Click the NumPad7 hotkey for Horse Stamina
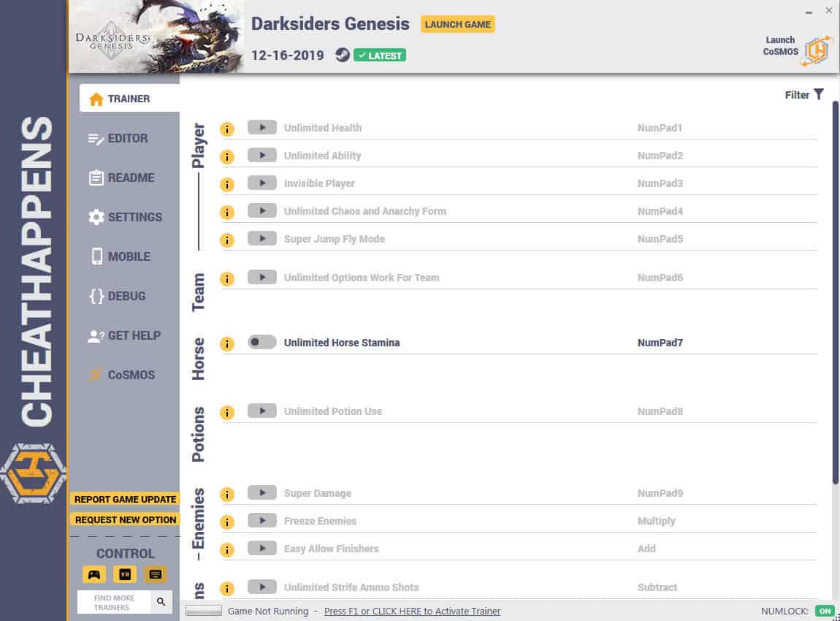The height and width of the screenshot is (621, 840). click(x=660, y=343)
